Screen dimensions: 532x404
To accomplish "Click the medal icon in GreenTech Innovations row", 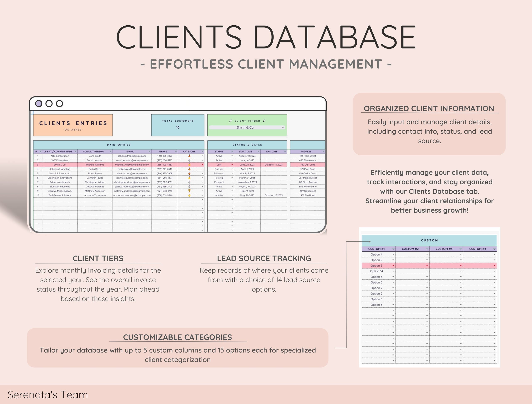I will coord(189,178).
